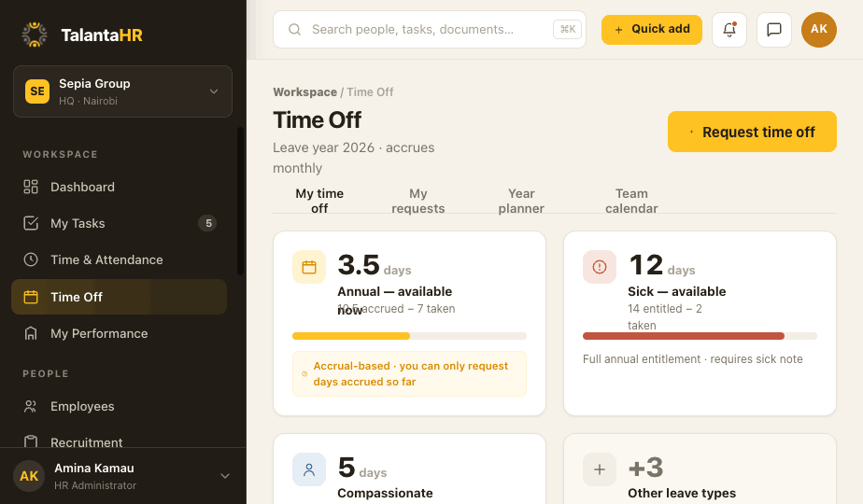Click the Compassionate leave person icon

tap(309, 469)
